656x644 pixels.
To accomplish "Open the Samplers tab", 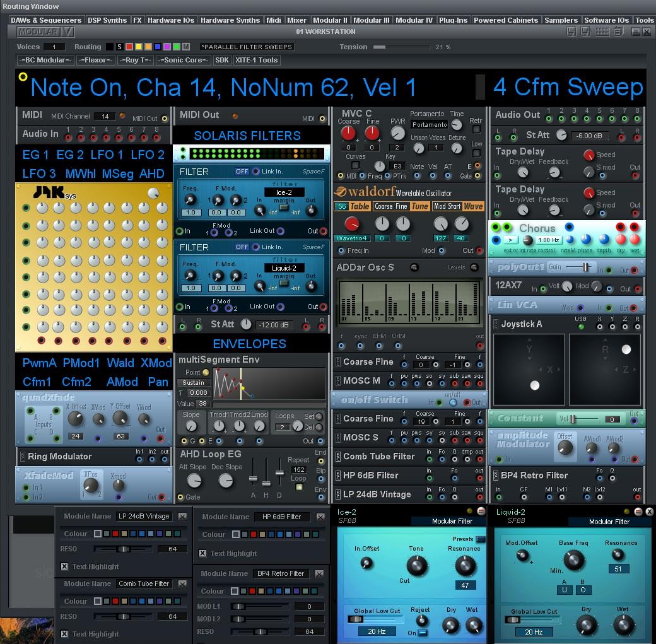I will pos(561,20).
